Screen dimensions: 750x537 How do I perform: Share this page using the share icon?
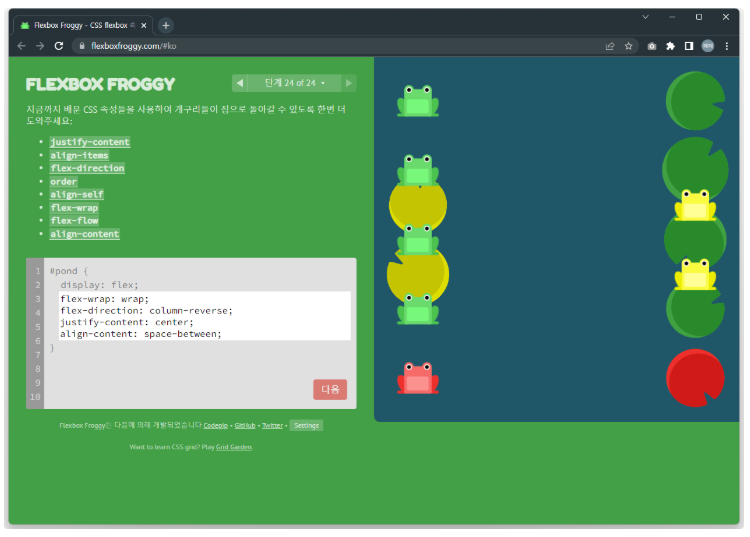(x=610, y=46)
